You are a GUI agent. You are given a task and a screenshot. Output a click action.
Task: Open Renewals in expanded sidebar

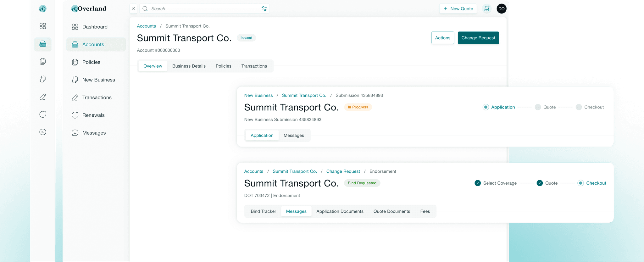[x=96, y=115]
